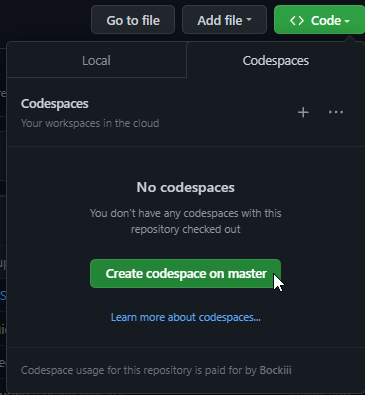The image size is (365, 395).
Task: Open Learn more about codespaces link
Action: [x=186, y=317]
